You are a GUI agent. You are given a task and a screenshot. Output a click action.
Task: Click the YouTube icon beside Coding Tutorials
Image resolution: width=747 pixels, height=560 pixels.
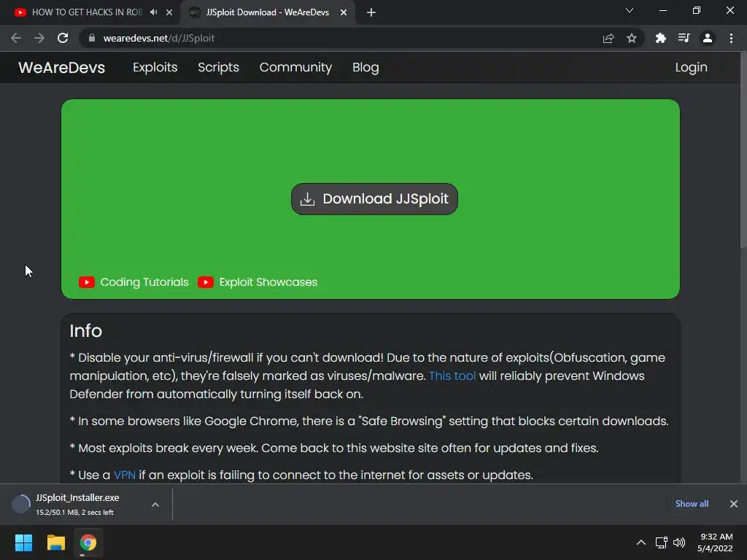87,282
